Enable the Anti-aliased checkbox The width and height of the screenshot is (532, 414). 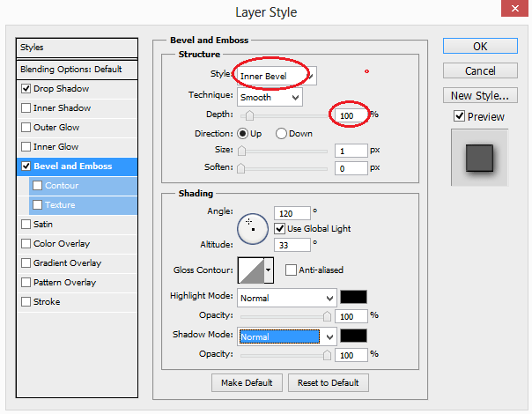[x=291, y=270]
